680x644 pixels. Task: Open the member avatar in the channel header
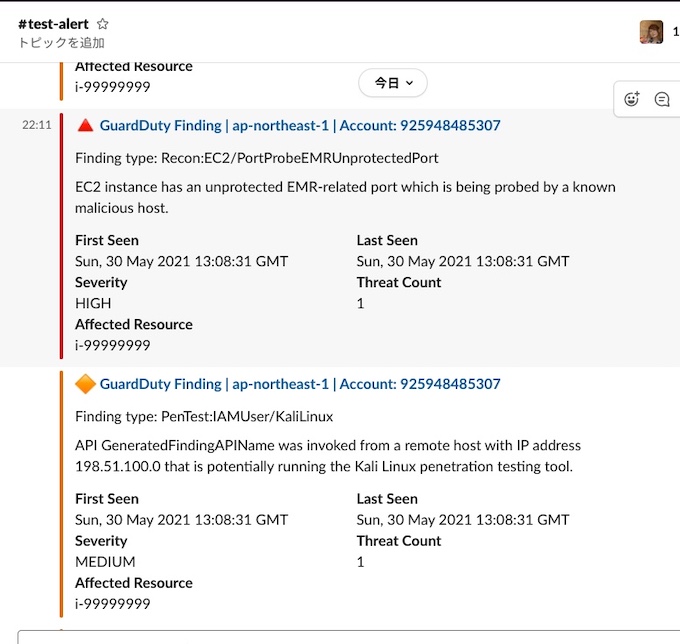tap(651, 32)
